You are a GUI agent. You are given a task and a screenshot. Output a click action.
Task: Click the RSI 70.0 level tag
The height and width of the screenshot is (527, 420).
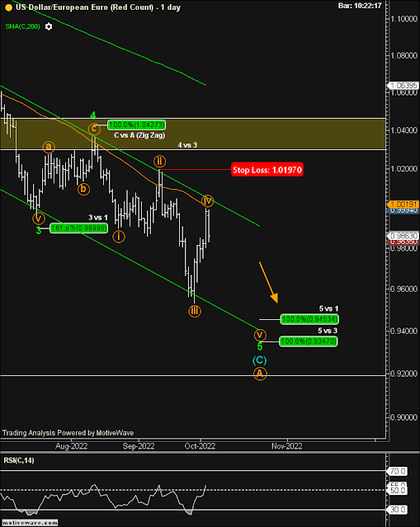coord(398,471)
